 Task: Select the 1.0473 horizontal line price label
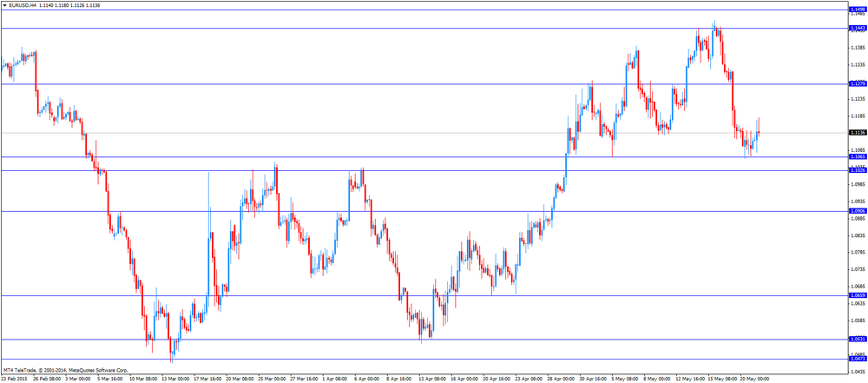(858, 360)
